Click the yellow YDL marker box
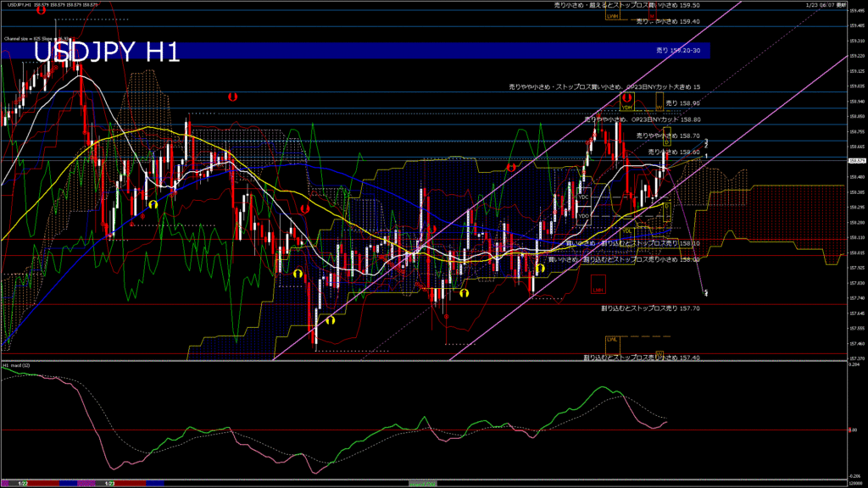The height and width of the screenshot is (488, 868). point(627,230)
